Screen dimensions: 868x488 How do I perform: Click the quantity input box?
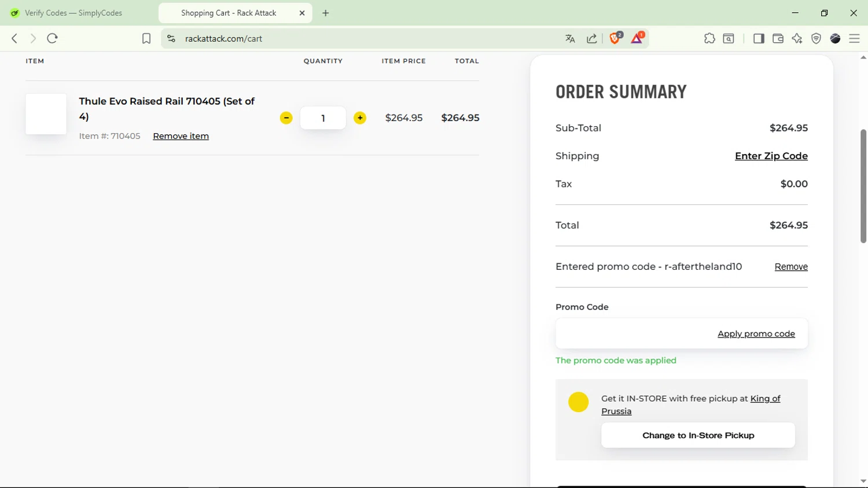click(x=323, y=118)
